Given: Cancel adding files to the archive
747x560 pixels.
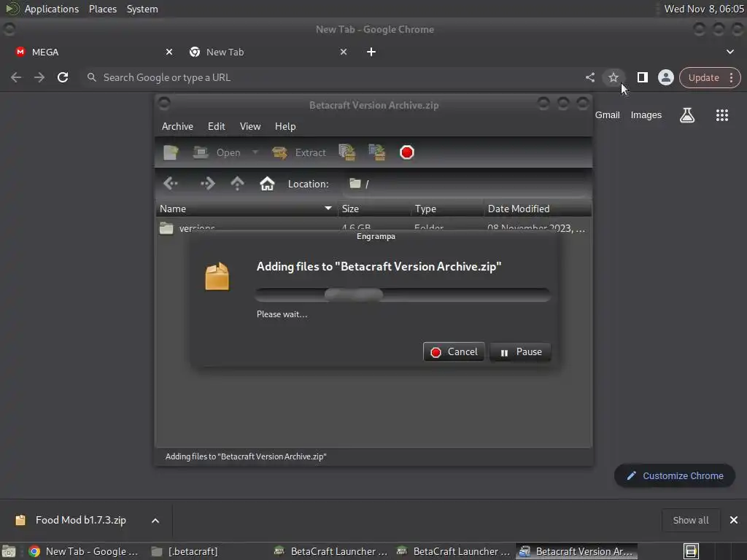Looking at the screenshot, I should point(454,352).
